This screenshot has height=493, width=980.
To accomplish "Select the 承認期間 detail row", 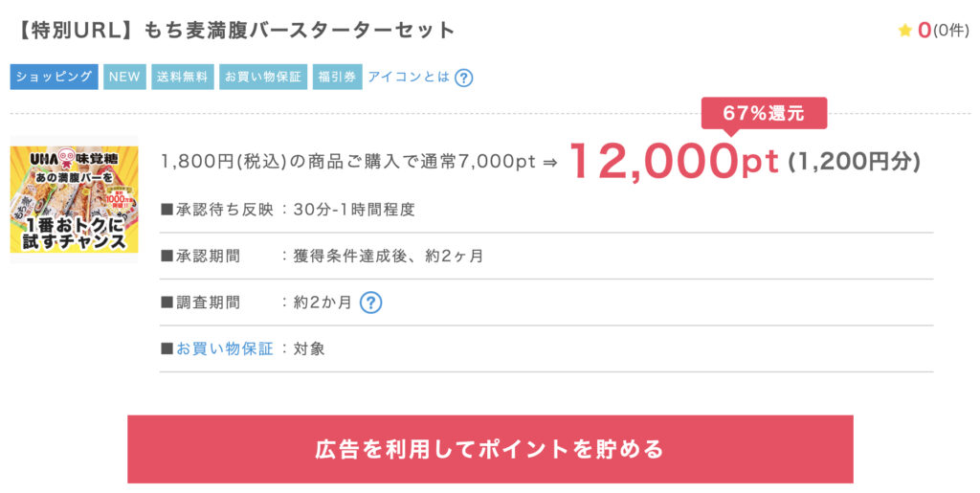I will (x=546, y=257).
